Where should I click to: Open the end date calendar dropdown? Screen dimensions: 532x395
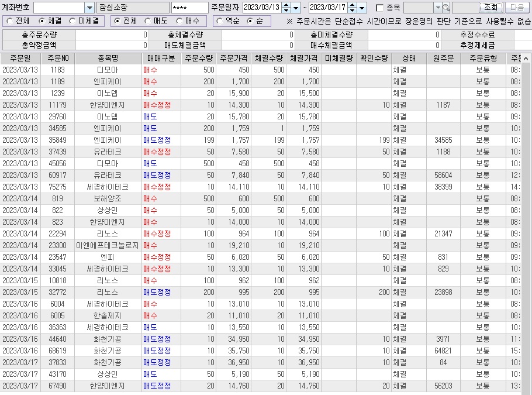[x=362, y=8]
